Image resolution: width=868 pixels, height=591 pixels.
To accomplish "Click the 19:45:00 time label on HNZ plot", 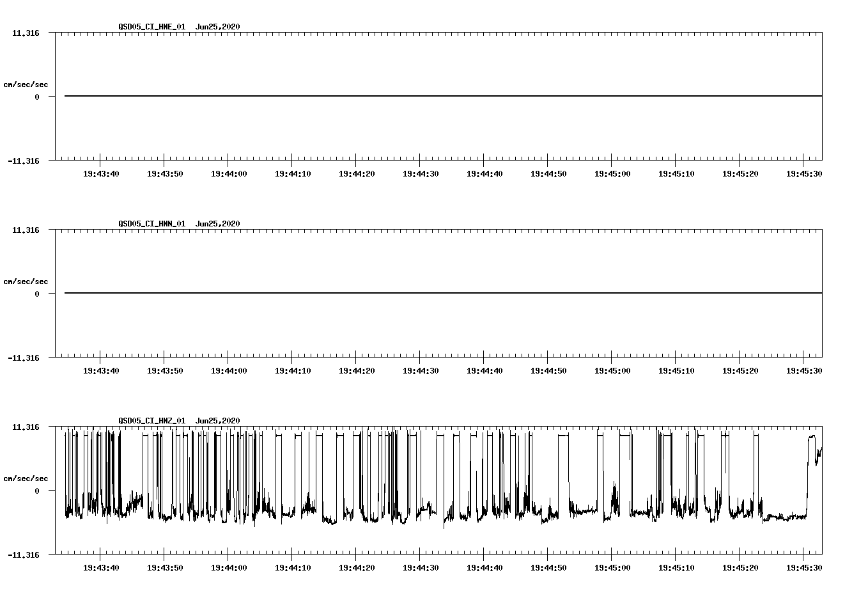I will pyautogui.click(x=612, y=567).
